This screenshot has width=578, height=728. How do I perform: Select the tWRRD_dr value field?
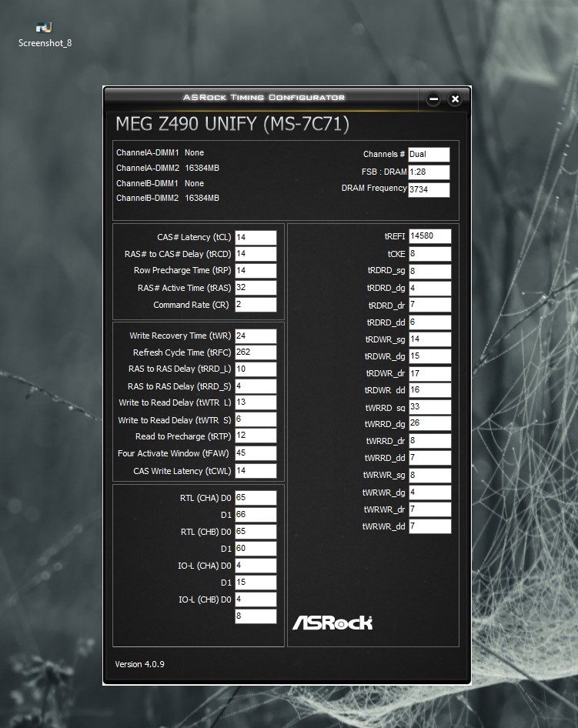tap(430, 441)
